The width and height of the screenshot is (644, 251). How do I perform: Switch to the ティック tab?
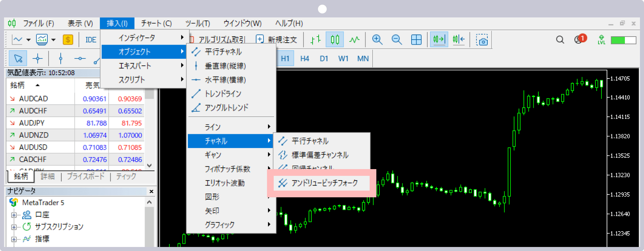click(x=126, y=176)
